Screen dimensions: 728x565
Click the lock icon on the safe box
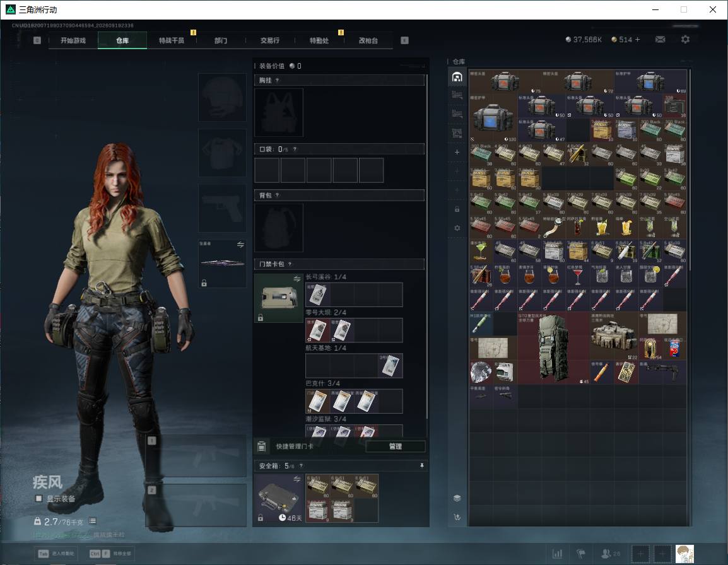tap(261, 518)
